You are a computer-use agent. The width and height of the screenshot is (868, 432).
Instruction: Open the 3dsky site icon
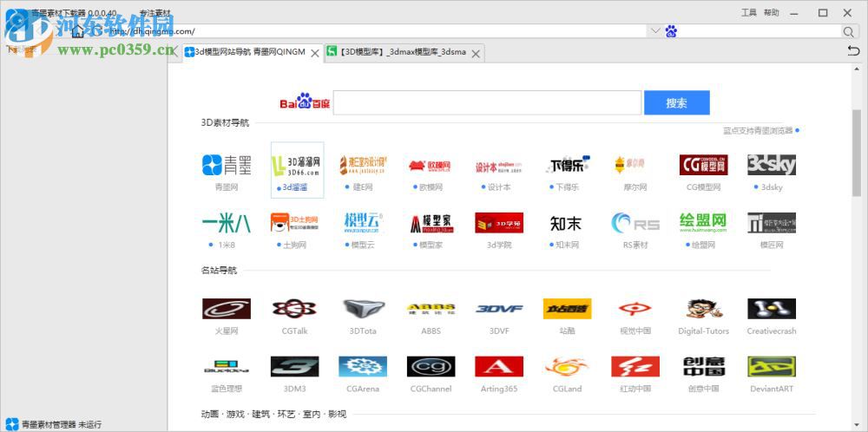point(772,165)
